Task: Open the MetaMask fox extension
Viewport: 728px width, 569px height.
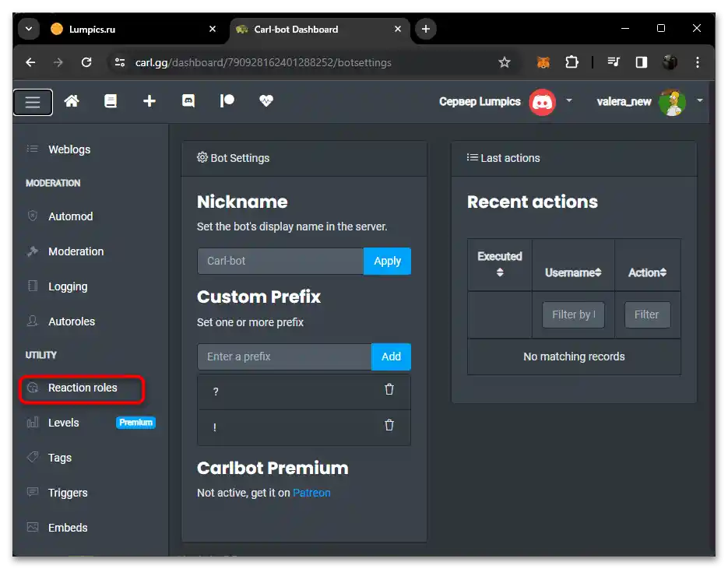Action: point(543,62)
